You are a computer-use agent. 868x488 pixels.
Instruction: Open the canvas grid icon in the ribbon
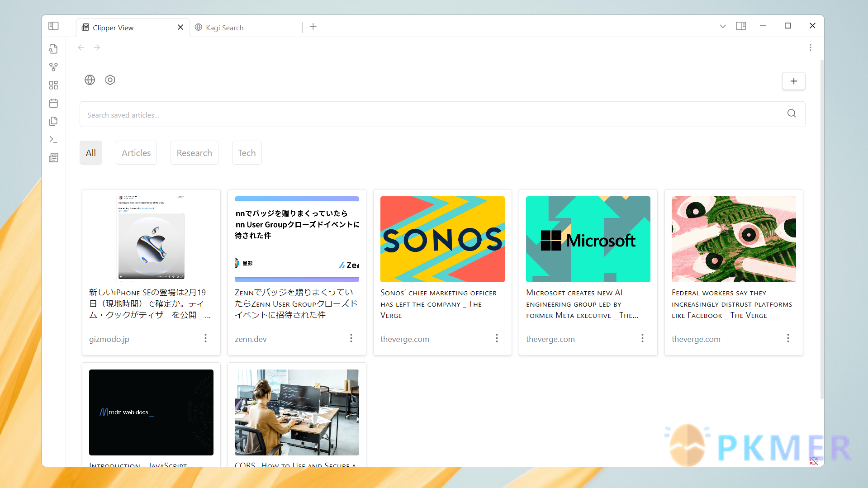(53, 85)
